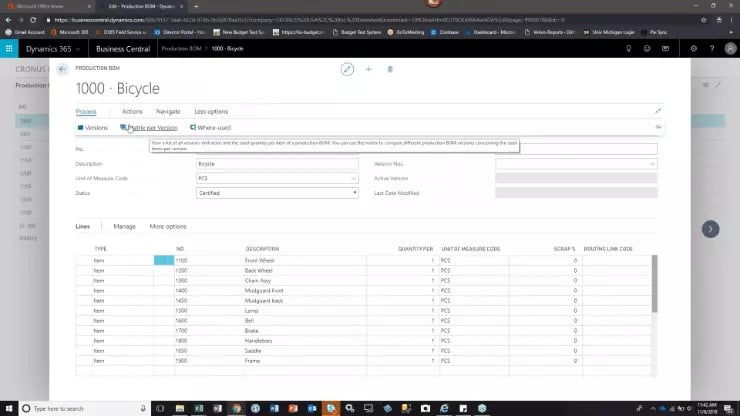Open the Lines section header
This screenshot has height=416, width=740.
point(83,226)
